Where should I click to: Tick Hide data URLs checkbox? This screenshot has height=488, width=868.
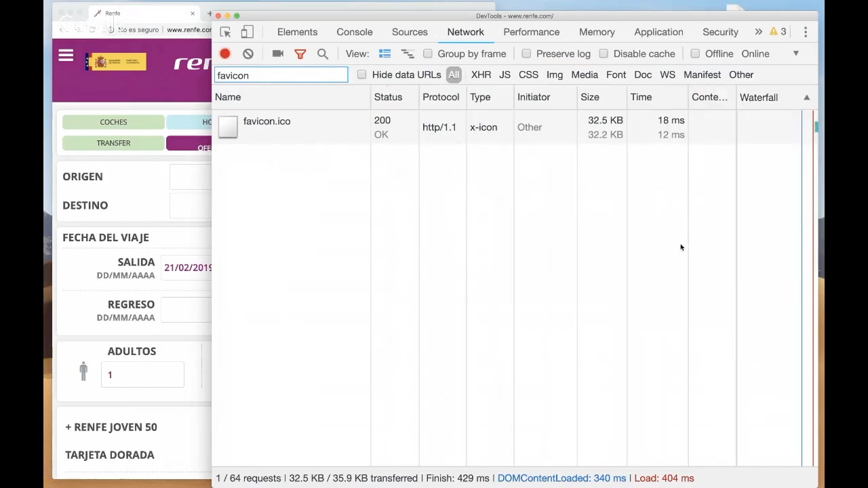pos(362,75)
